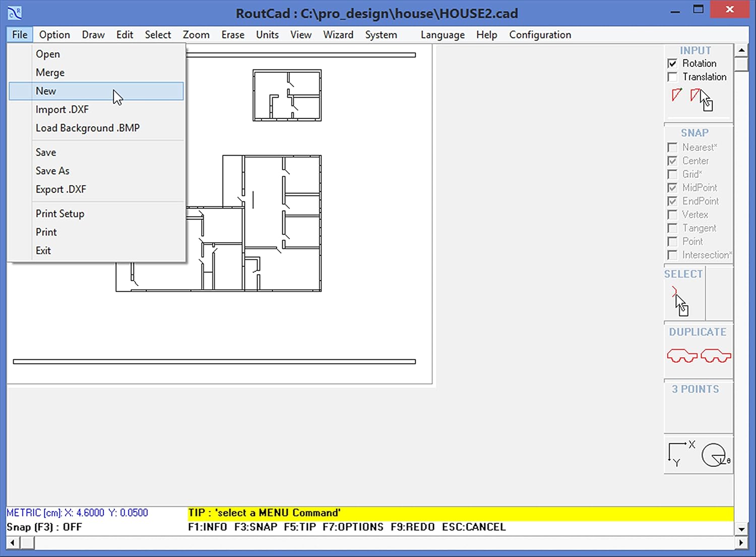Disable the Center snap checkbox
The height and width of the screenshot is (557, 756).
tap(673, 161)
